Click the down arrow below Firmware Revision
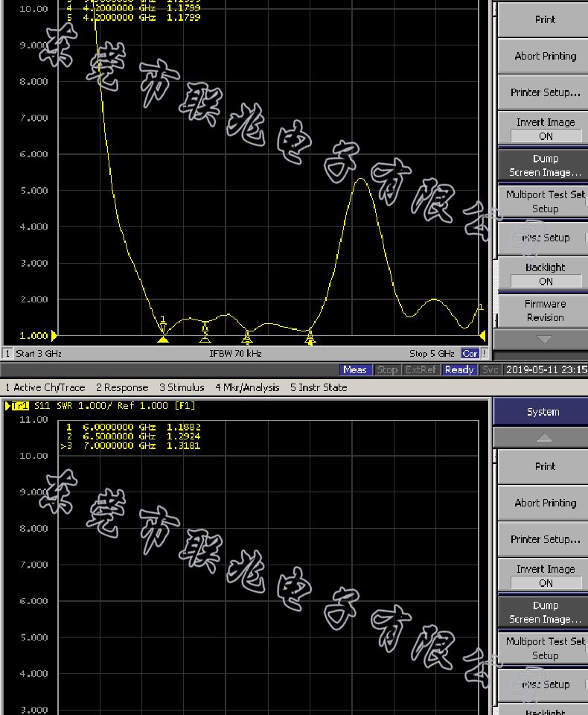The width and height of the screenshot is (588, 715). [x=543, y=339]
